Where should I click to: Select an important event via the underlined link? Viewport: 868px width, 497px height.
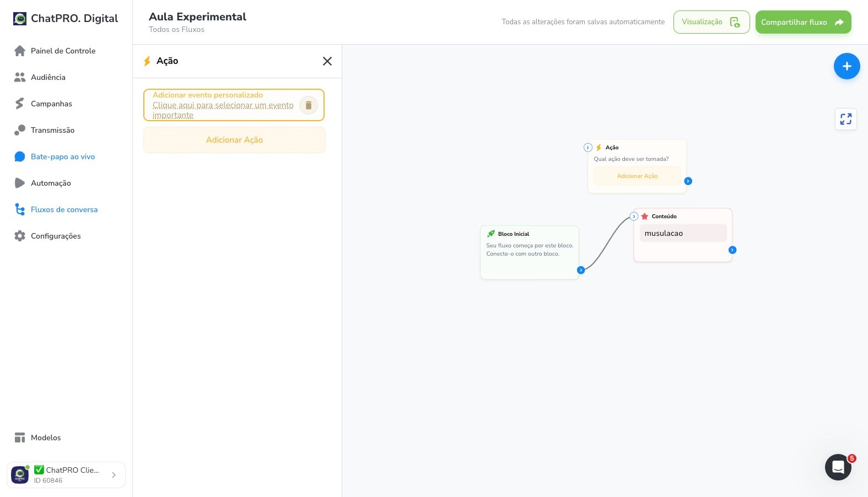click(x=223, y=110)
